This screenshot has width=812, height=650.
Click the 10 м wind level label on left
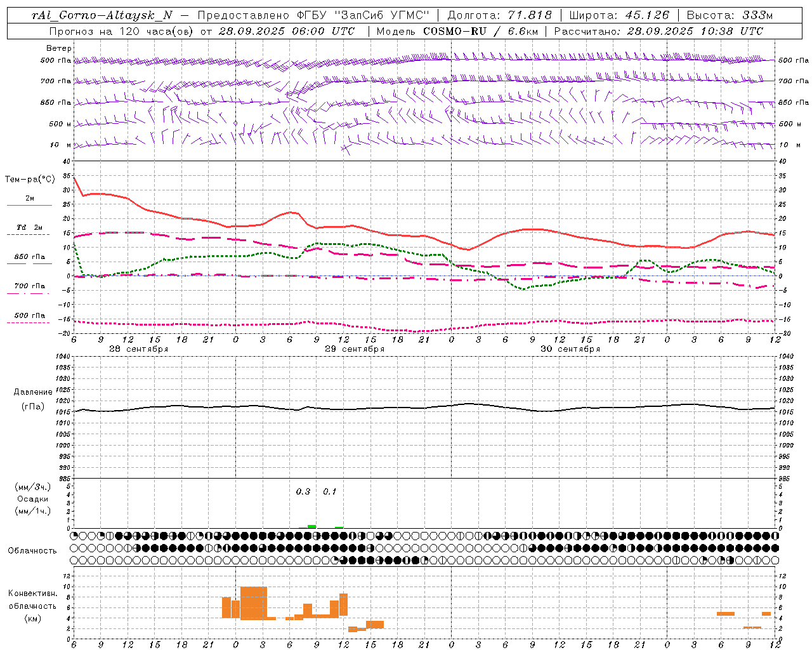(61, 145)
